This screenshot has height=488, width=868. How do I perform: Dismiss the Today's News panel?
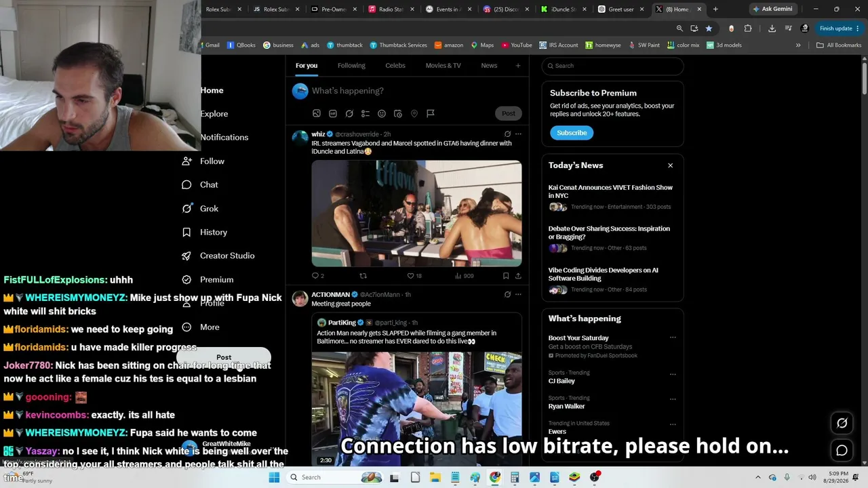click(670, 165)
